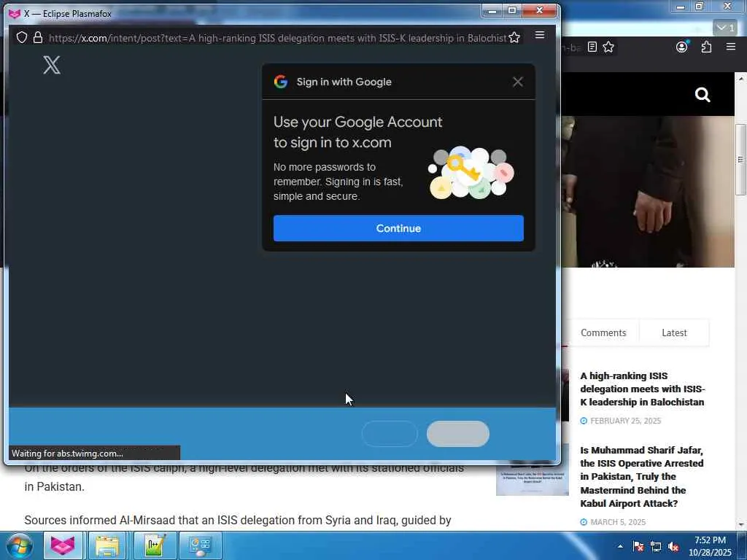Open extensions puzzle icon in main browser
This screenshot has height=560, width=747.
click(x=706, y=47)
